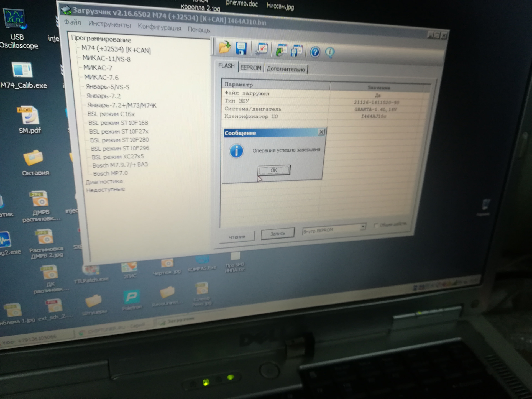Open the Инструменты menu
Screen dimensions: 532x399
coord(109,25)
